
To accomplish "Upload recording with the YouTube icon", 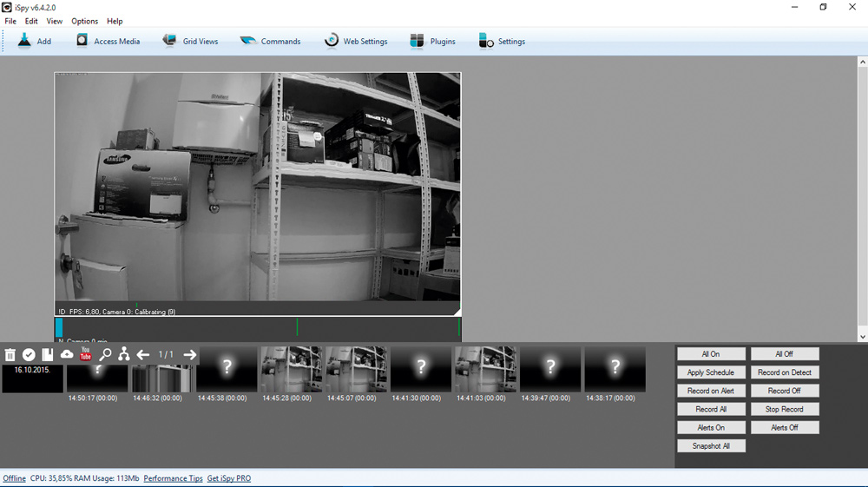I will coord(86,354).
